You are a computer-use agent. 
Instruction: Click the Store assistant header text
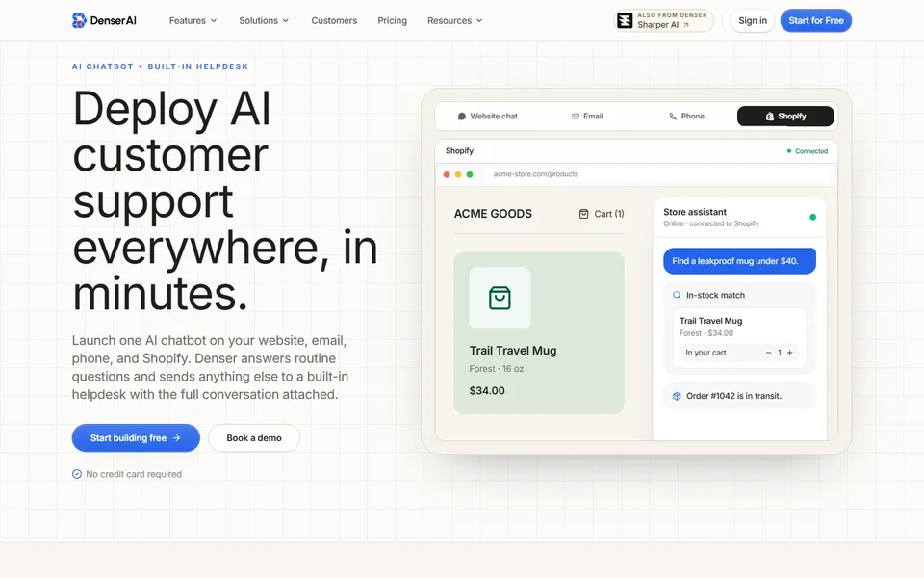click(695, 212)
